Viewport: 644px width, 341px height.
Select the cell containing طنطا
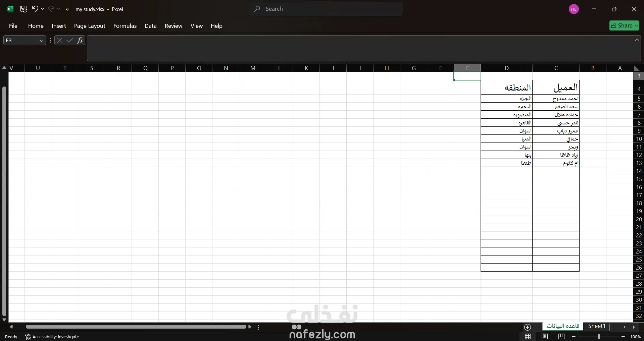[506, 163]
